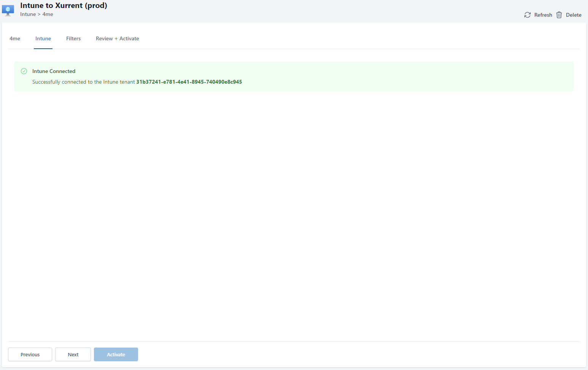Go to the Review + Activate tab
The width and height of the screenshot is (588, 370).
point(117,38)
